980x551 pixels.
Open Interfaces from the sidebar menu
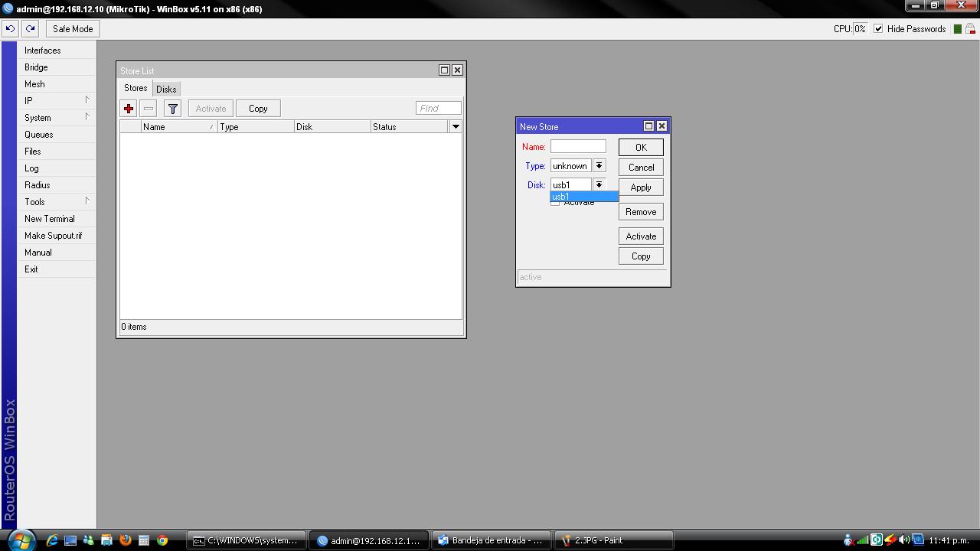(x=57, y=51)
